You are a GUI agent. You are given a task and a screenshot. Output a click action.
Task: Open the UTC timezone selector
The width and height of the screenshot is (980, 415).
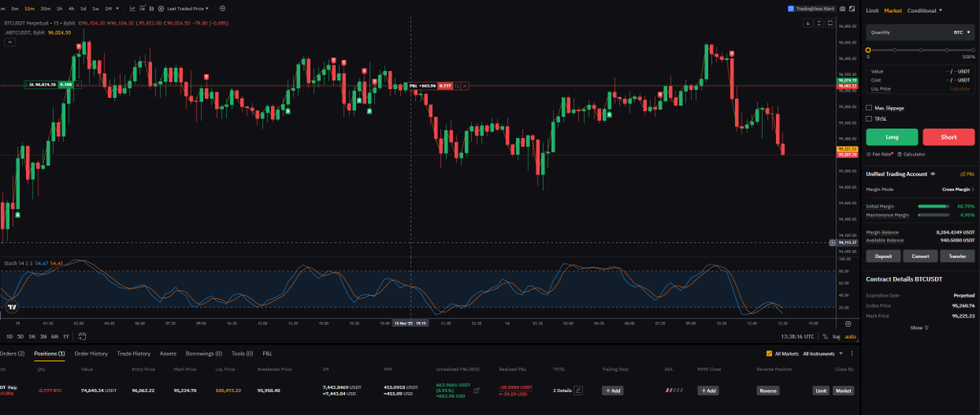click(x=798, y=337)
